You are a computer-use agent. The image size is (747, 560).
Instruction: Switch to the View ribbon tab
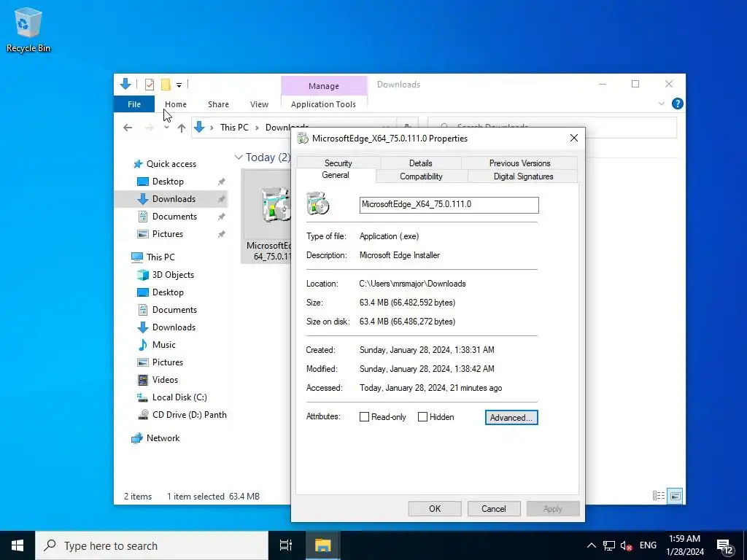tap(259, 104)
